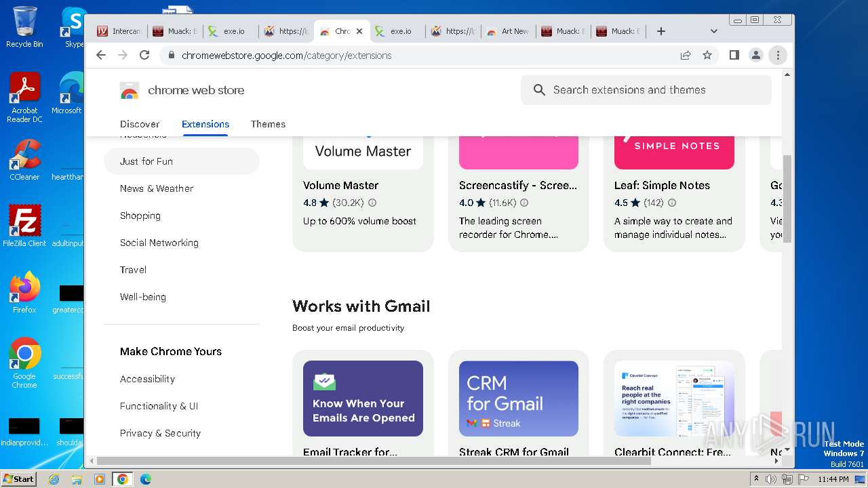This screenshot has height=488, width=868.
Task: Open Internet Explorer from the taskbar
Action: click(x=54, y=479)
